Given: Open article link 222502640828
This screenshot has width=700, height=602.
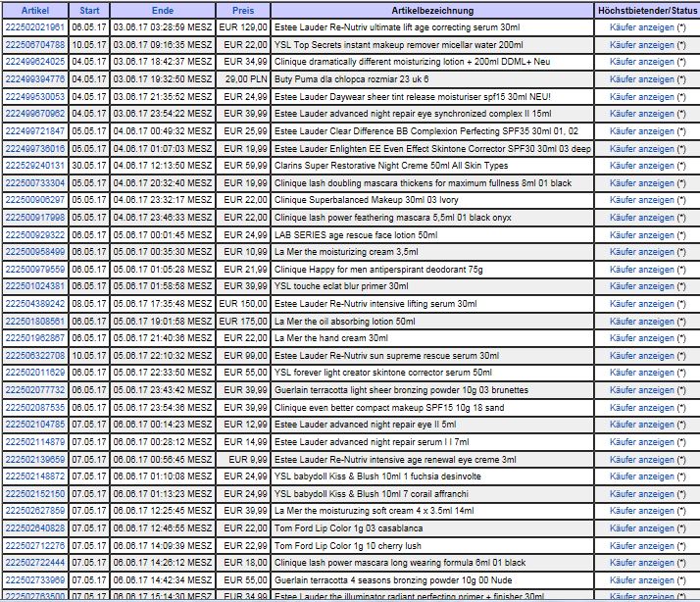Looking at the screenshot, I should pyautogui.click(x=35, y=527).
